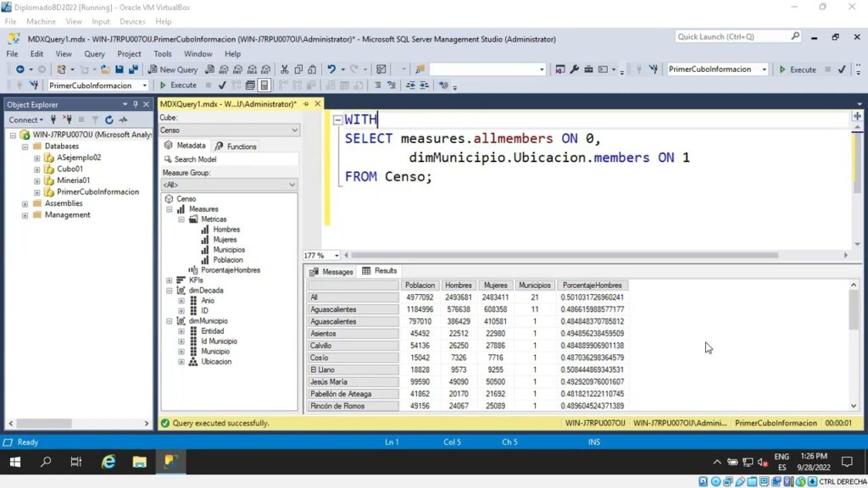Screen dimensions: 868x488
Task: Click the Undo arrow icon
Action: pos(331,69)
